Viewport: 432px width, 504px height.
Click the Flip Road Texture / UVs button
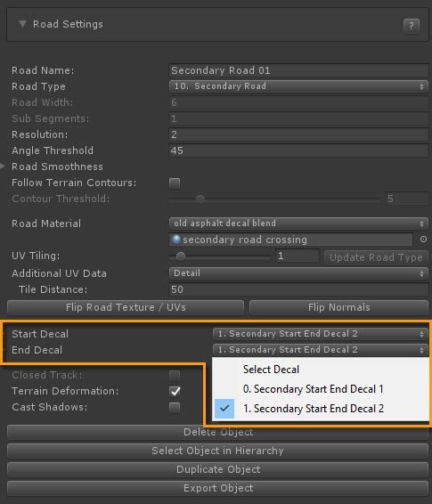126,307
